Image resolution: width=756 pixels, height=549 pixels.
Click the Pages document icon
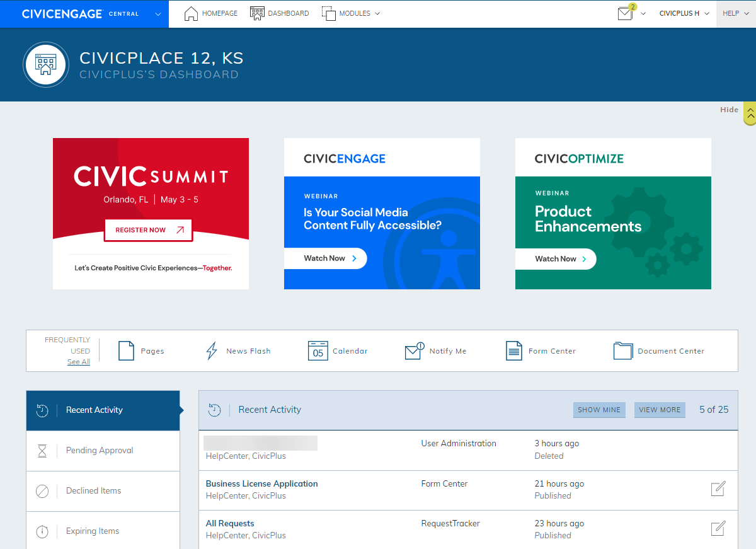[x=127, y=350]
